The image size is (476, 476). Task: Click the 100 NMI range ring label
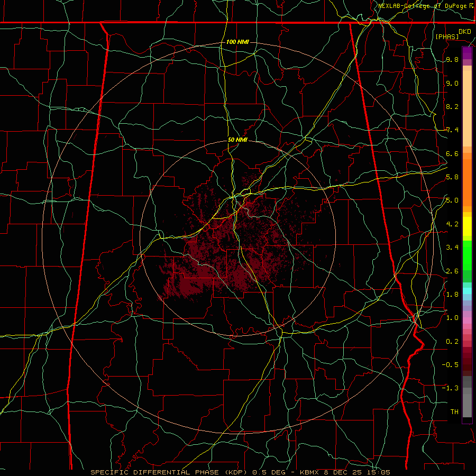pos(237,42)
